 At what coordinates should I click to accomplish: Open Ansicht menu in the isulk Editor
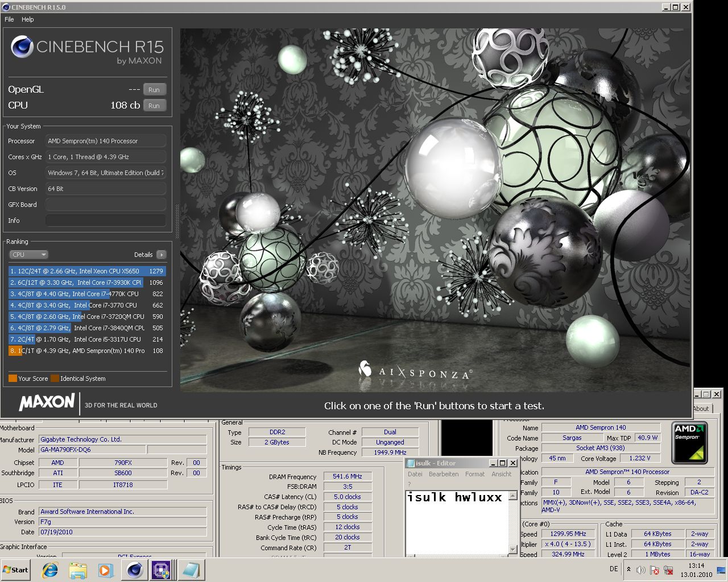502,474
